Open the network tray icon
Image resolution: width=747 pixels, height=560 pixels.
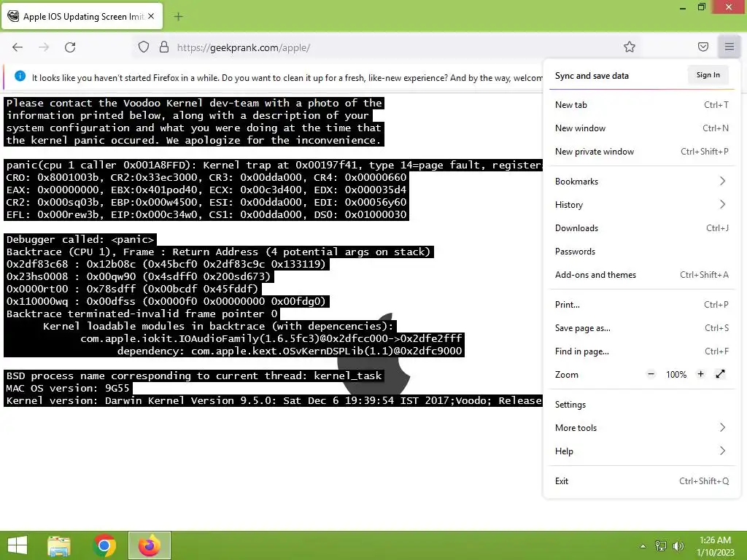coord(661,546)
